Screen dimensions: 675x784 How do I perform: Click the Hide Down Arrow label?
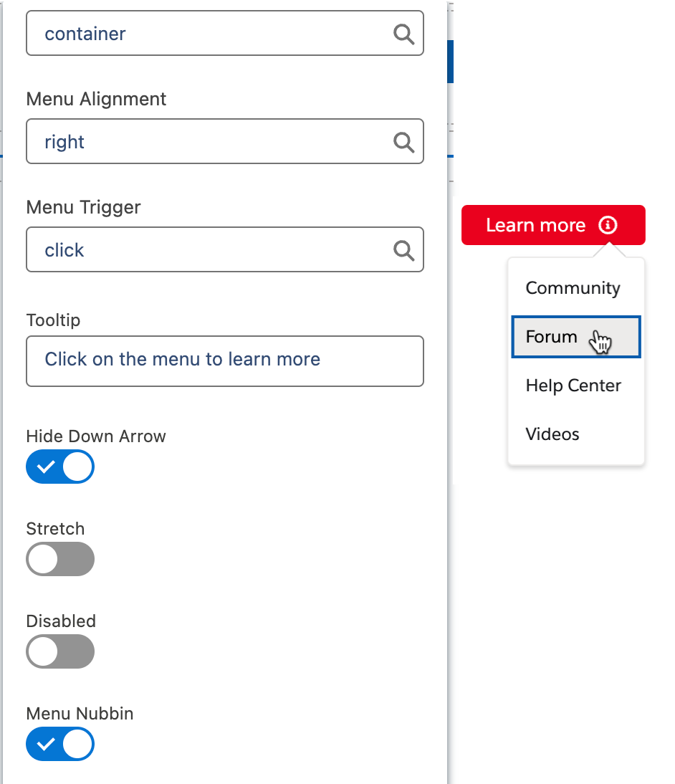96,436
